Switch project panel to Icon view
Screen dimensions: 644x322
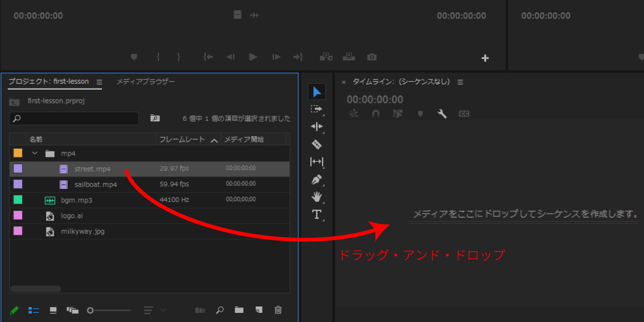pyautogui.click(x=53, y=310)
